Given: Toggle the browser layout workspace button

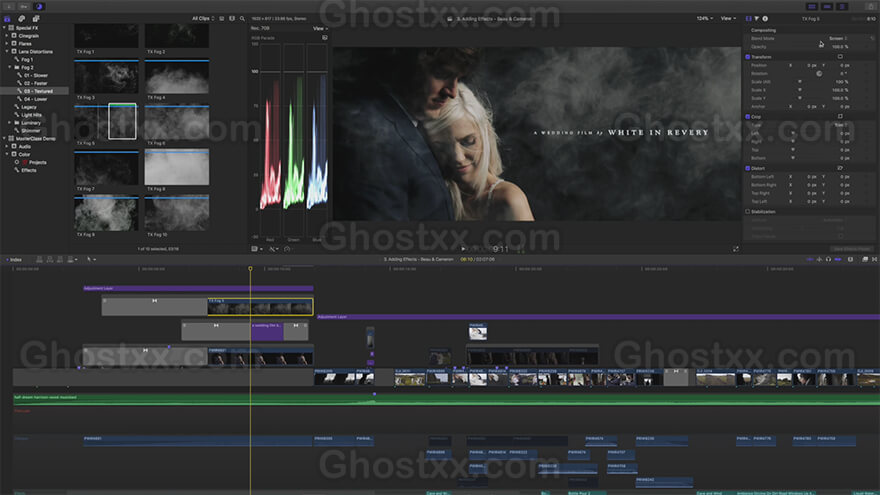Looking at the screenshot, I should tap(812, 7).
